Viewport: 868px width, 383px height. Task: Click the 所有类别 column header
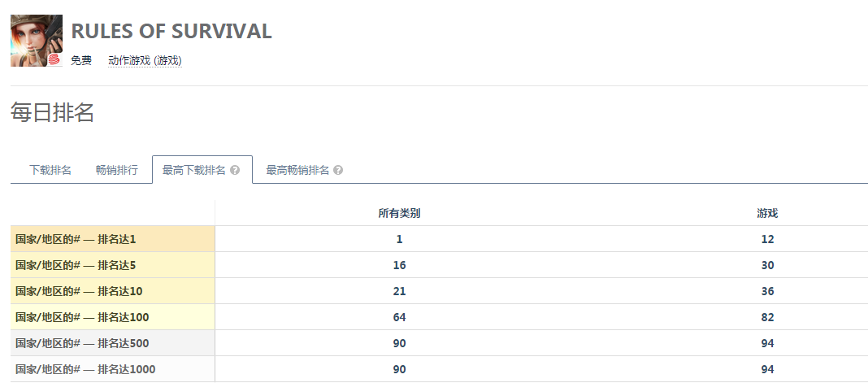point(399,213)
